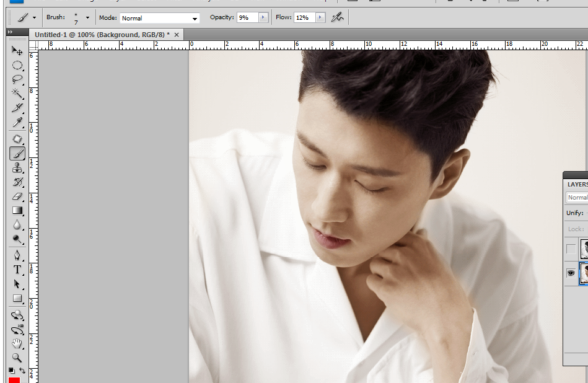Open the tool preset picker dropdown
Viewport: 588px width, 383px height.
coord(35,17)
